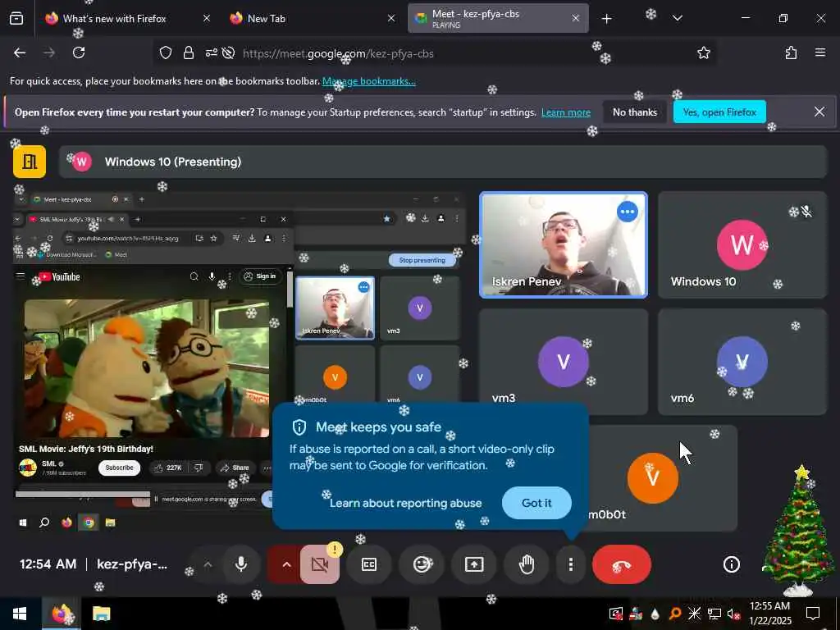Open more options three-dot menu
This screenshot has height=630, width=840.
[x=571, y=564]
